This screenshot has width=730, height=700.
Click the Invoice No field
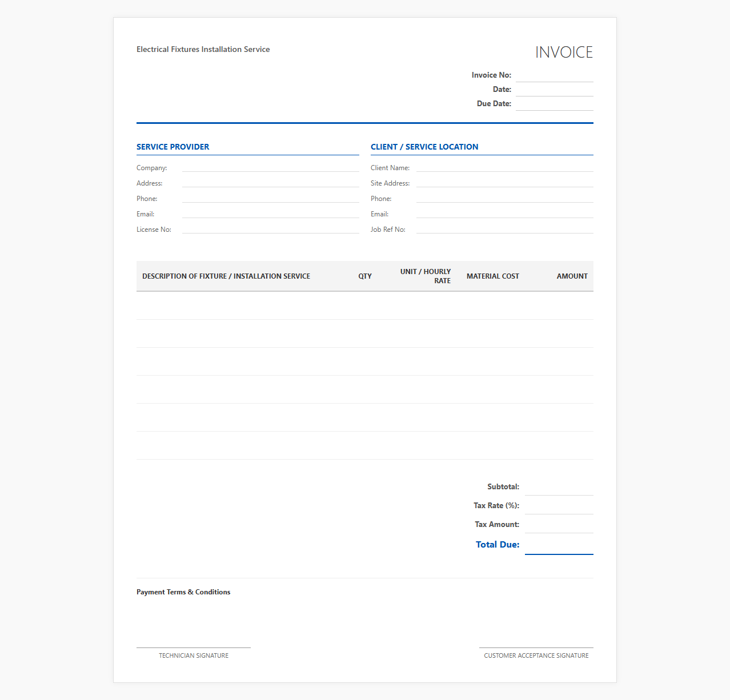point(554,75)
